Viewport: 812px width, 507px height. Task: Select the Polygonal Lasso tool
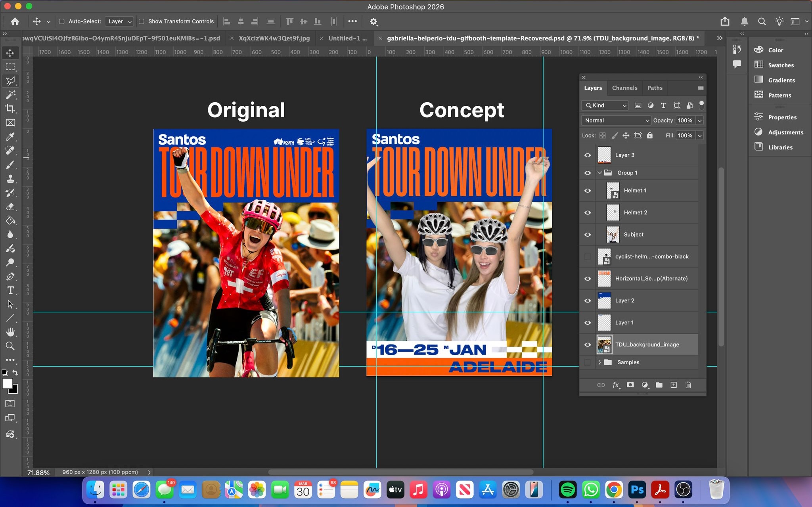[x=10, y=81]
